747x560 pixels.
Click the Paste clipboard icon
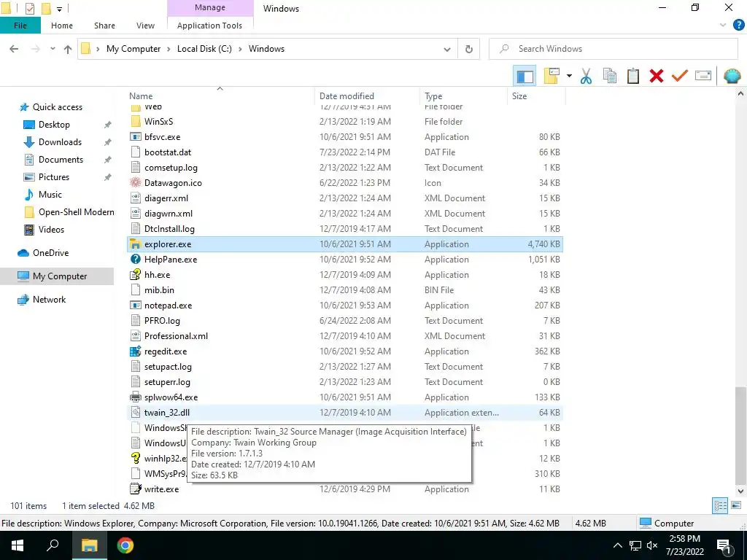(633, 76)
